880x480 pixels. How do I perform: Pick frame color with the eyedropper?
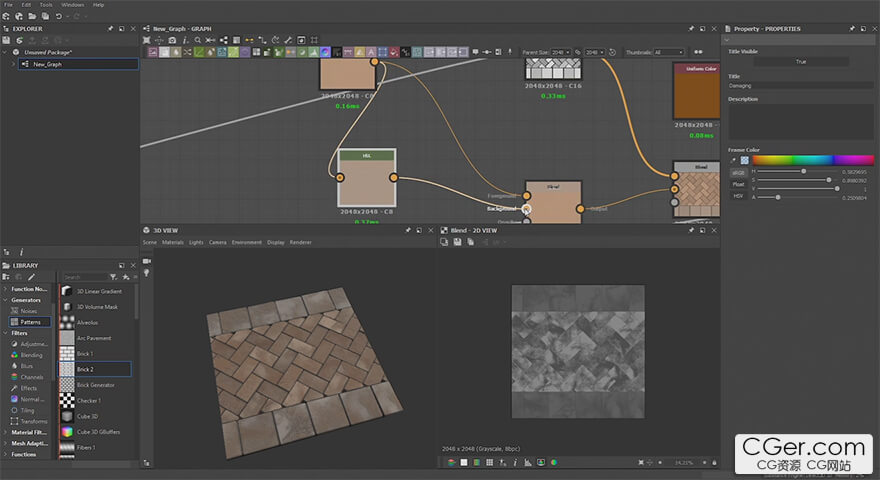[x=733, y=159]
